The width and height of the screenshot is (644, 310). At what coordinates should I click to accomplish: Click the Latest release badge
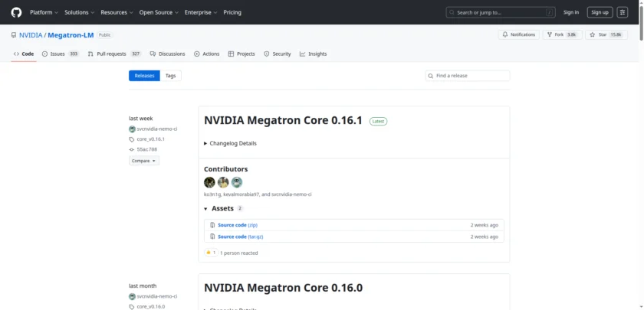(378, 122)
